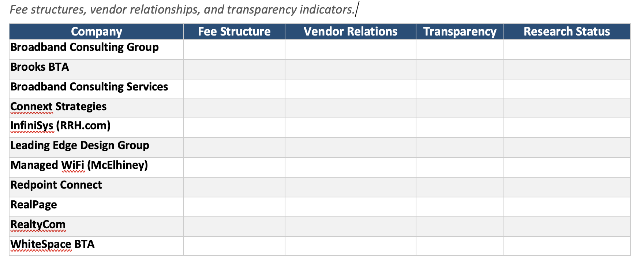
Task: Click the Fee Structure header cell
Action: pyautogui.click(x=234, y=32)
